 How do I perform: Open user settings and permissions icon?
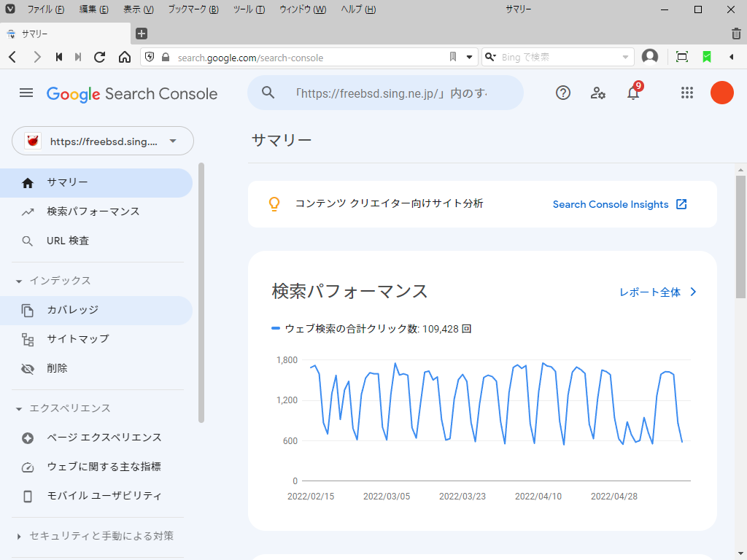click(598, 93)
